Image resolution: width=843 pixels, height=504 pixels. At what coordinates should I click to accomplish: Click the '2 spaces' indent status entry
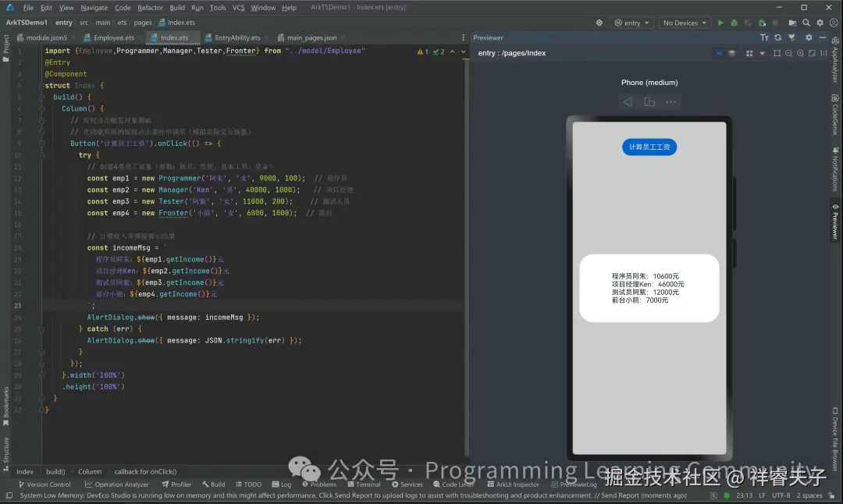pyautogui.click(x=809, y=495)
